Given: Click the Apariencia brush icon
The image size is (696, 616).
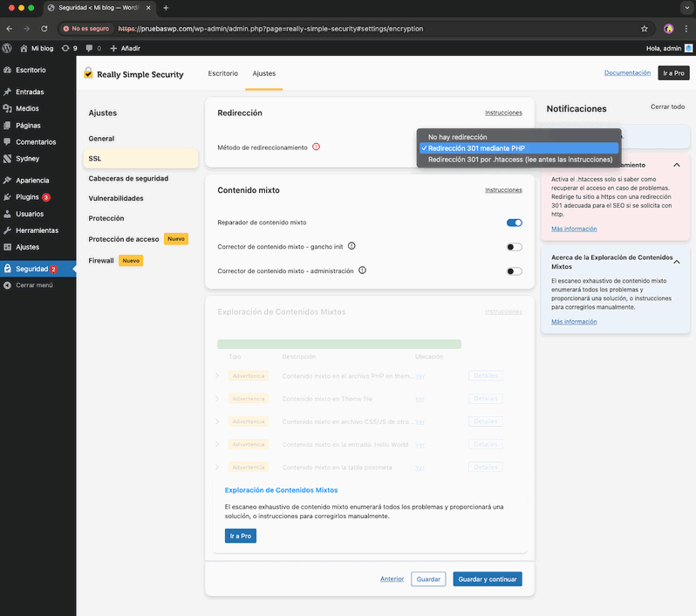Looking at the screenshot, I should 7,181.
